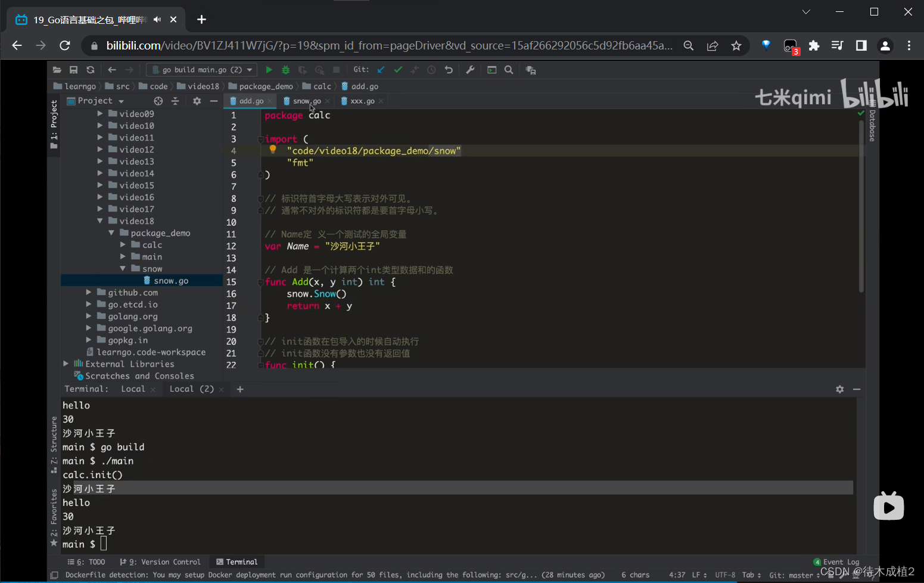
Task: Click the browser address bar URL
Action: (390, 45)
